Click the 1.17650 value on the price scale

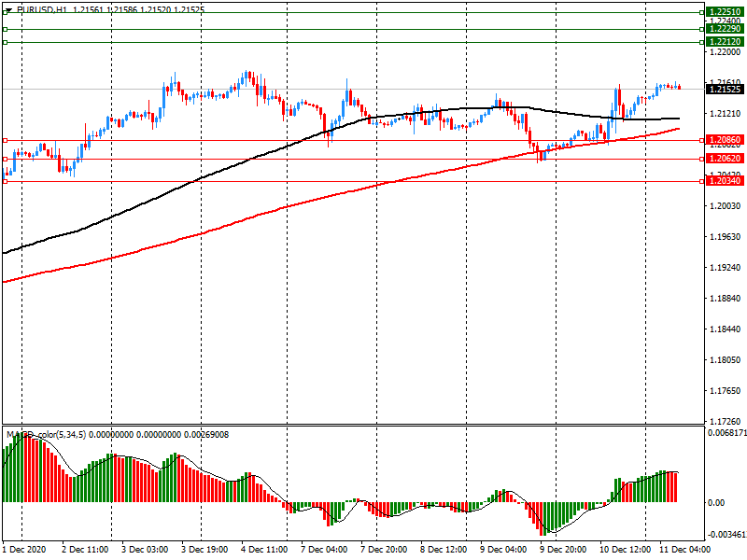tap(726, 390)
